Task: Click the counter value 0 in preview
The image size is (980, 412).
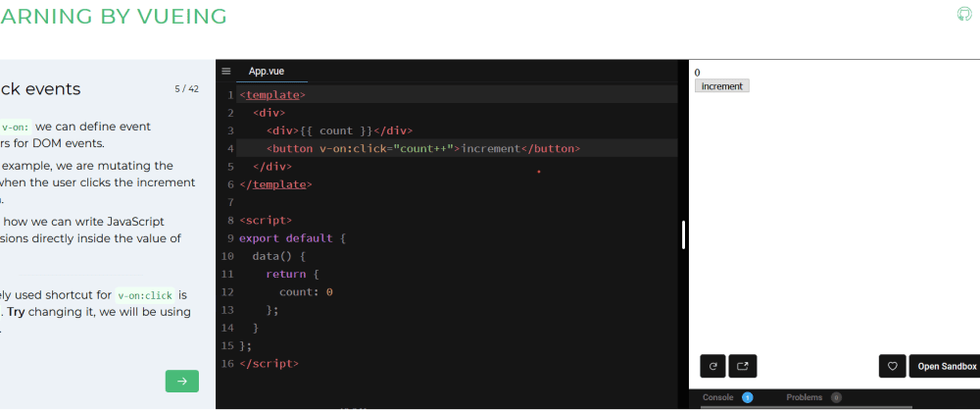Action: tap(698, 73)
